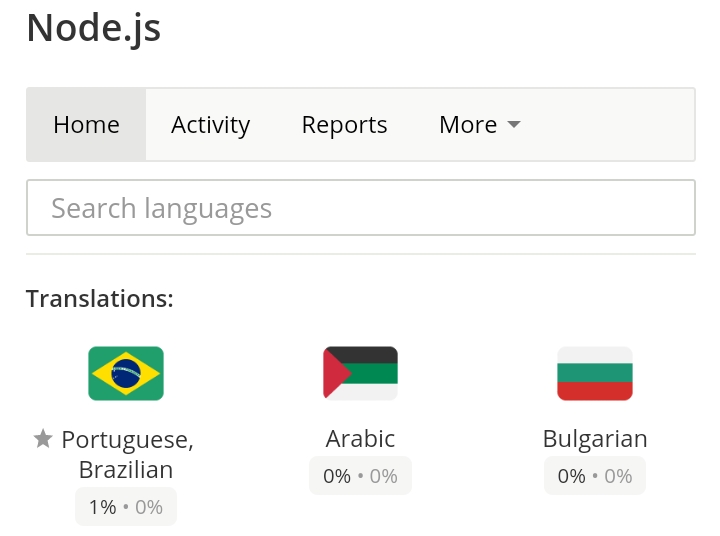Click the Brazilian word in language name

[126, 470]
